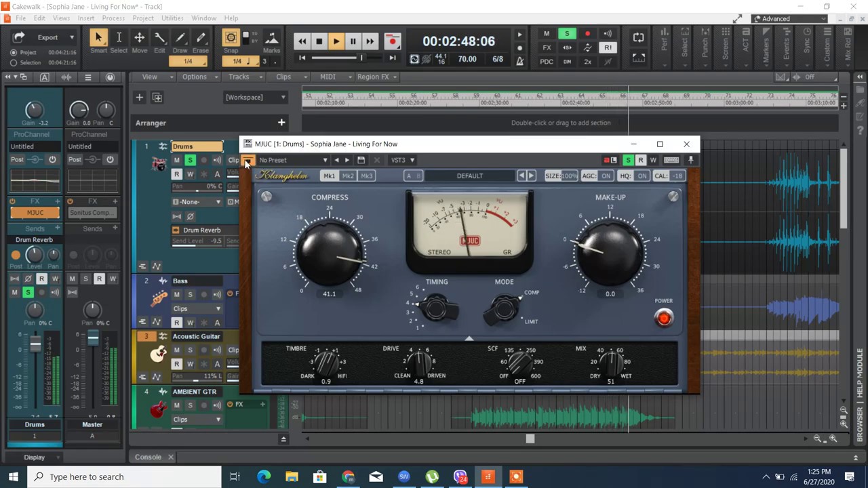868x488 pixels.
Task: Open the File menu
Action: [20, 18]
